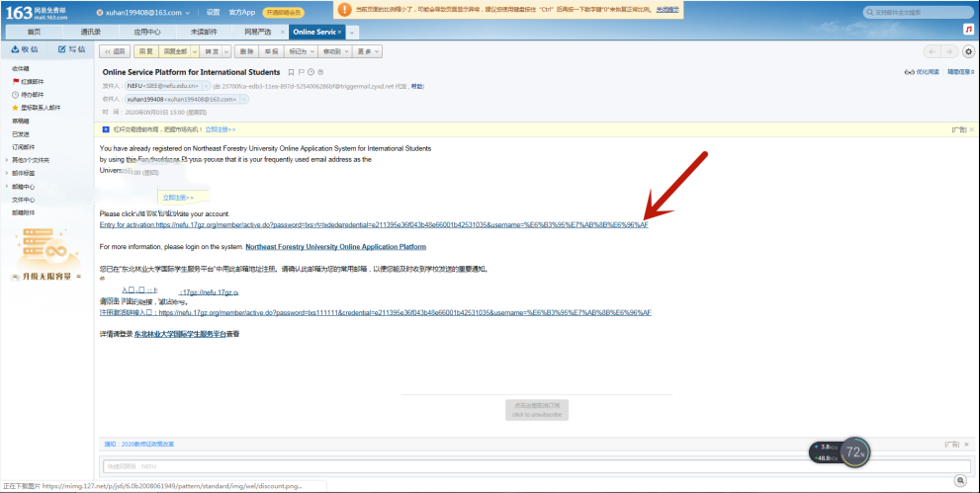Click the bookmark icon beside email subject
The width and height of the screenshot is (980, 493).
[x=290, y=72]
